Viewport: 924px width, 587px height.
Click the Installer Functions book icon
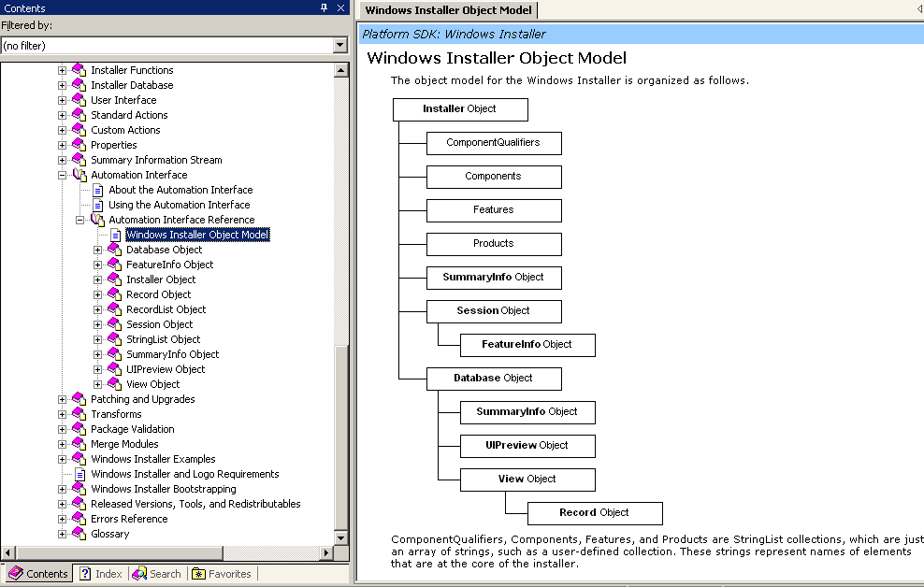79,70
